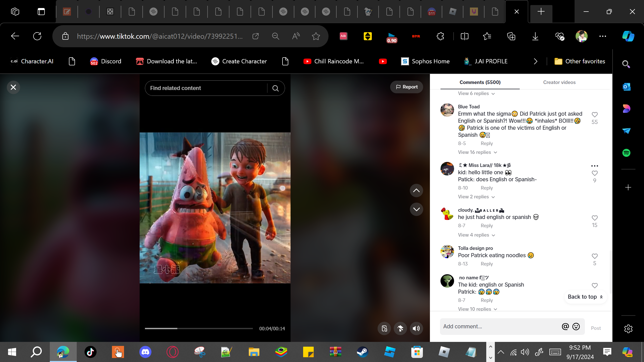Close the video viewer X

pyautogui.click(x=13, y=87)
